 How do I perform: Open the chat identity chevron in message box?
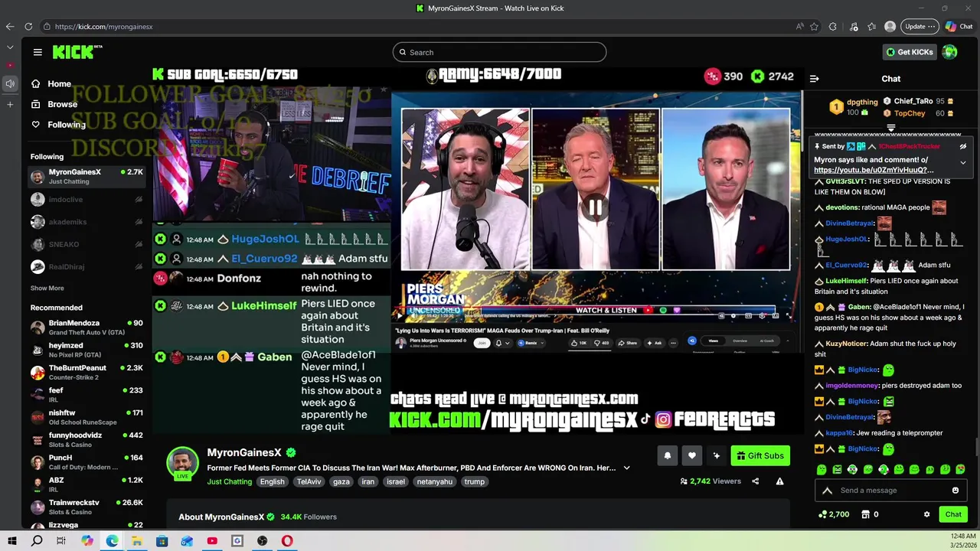[x=827, y=491]
